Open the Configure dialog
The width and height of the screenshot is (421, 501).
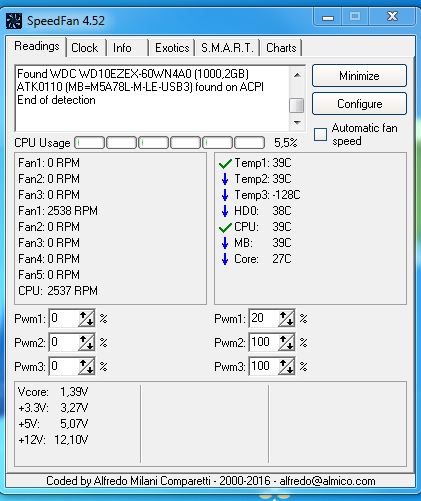pyautogui.click(x=359, y=104)
